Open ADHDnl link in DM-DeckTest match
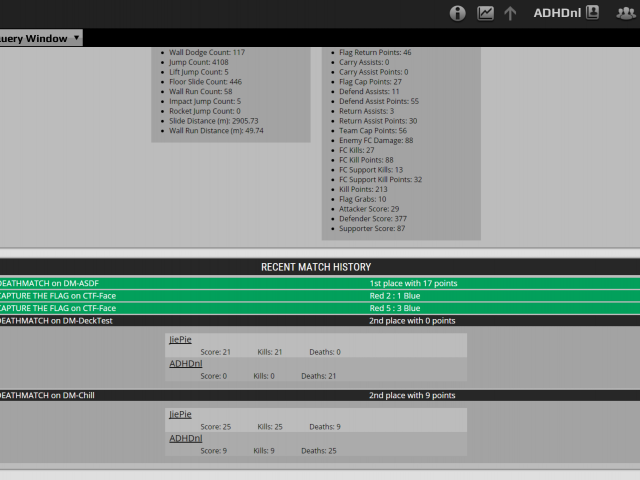The height and width of the screenshot is (480, 640). pyautogui.click(x=185, y=364)
